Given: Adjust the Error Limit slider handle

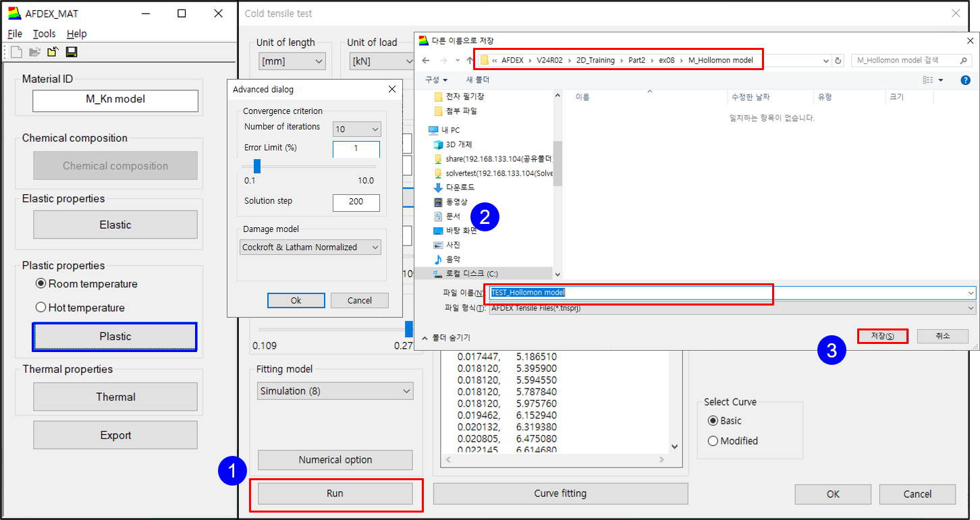Looking at the screenshot, I should (256, 166).
